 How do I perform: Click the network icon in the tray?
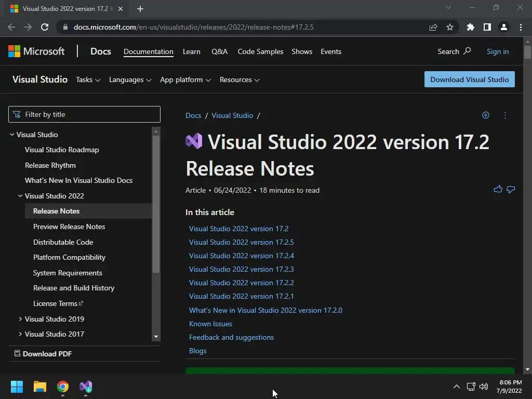point(471,387)
